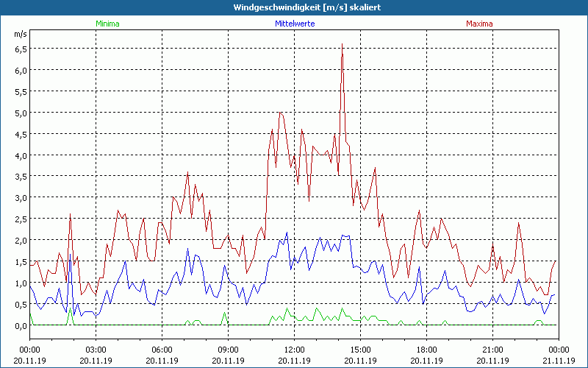588x368 pixels.
Task: Click the '18:00' time axis label
Action: (x=427, y=350)
